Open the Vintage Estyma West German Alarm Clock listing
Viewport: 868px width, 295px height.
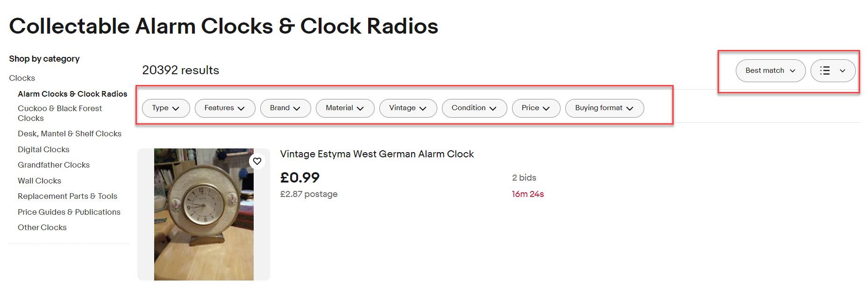pyautogui.click(x=377, y=154)
